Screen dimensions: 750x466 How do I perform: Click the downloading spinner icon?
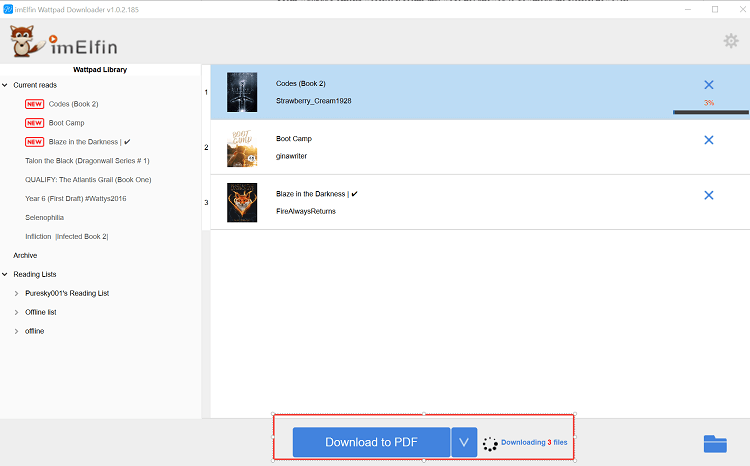[x=490, y=444]
